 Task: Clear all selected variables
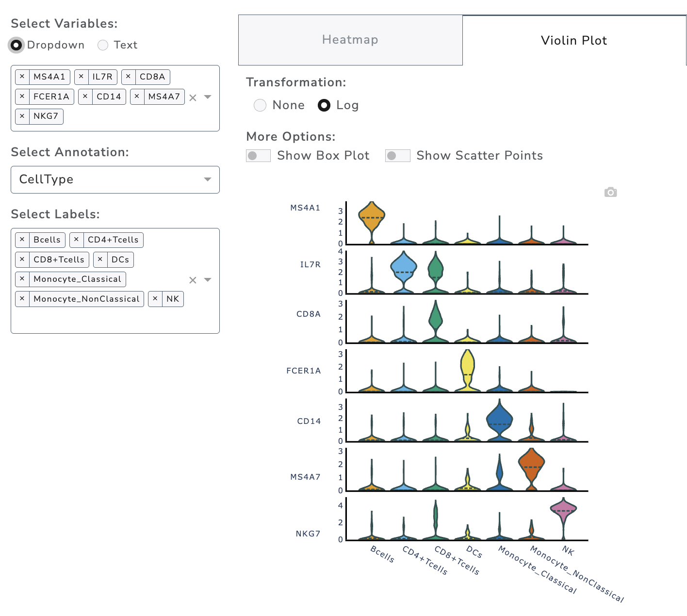(x=193, y=97)
